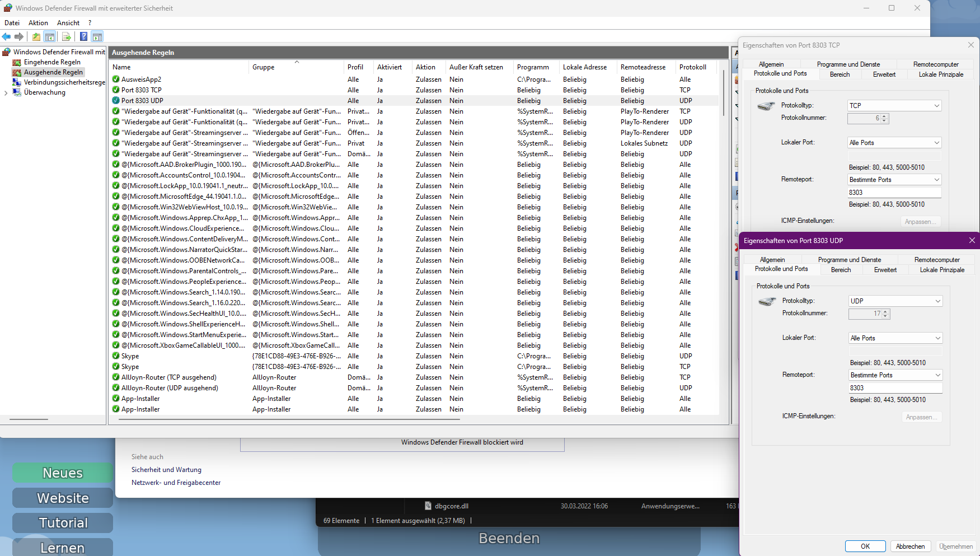This screenshot has width=980, height=556.
Task: Select Eingehende Regeln in the tree
Action: tap(52, 62)
